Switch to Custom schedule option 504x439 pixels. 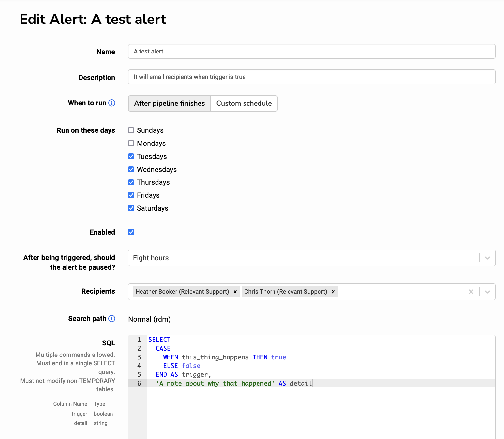coord(244,103)
